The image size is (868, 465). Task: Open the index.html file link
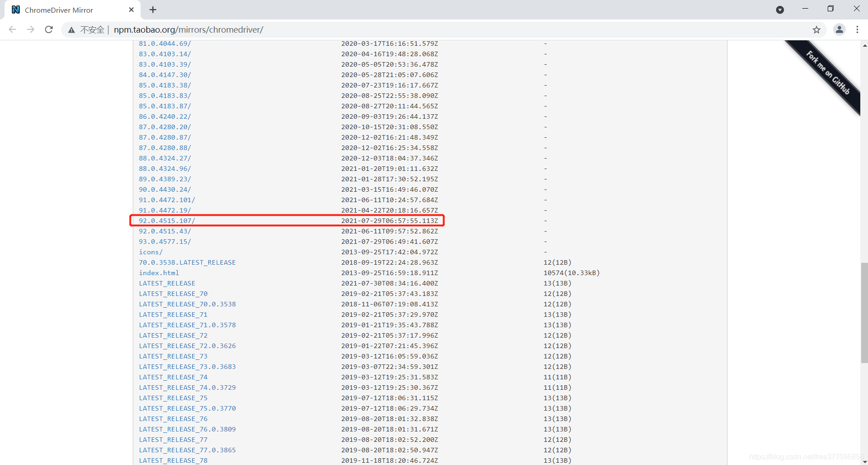(159, 273)
